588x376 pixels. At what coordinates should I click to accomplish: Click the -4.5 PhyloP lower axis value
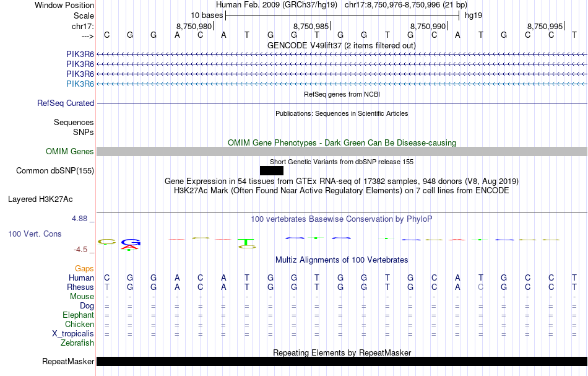click(x=80, y=250)
